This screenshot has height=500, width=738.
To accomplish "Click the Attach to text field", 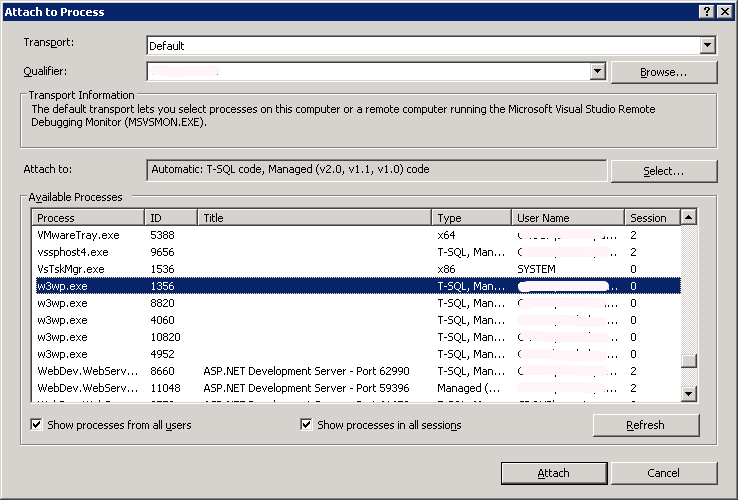I will pyautogui.click(x=377, y=170).
